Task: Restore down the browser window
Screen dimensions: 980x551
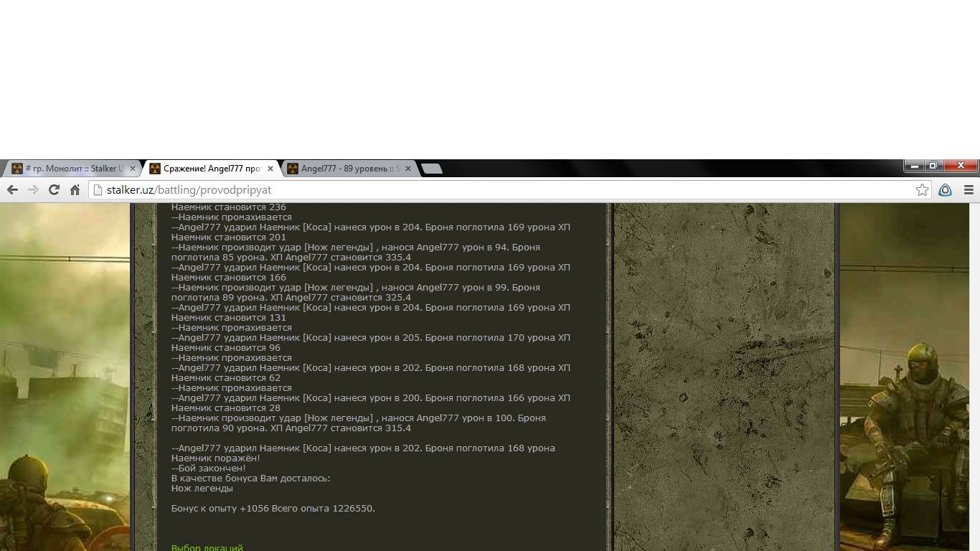Action: point(933,166)
